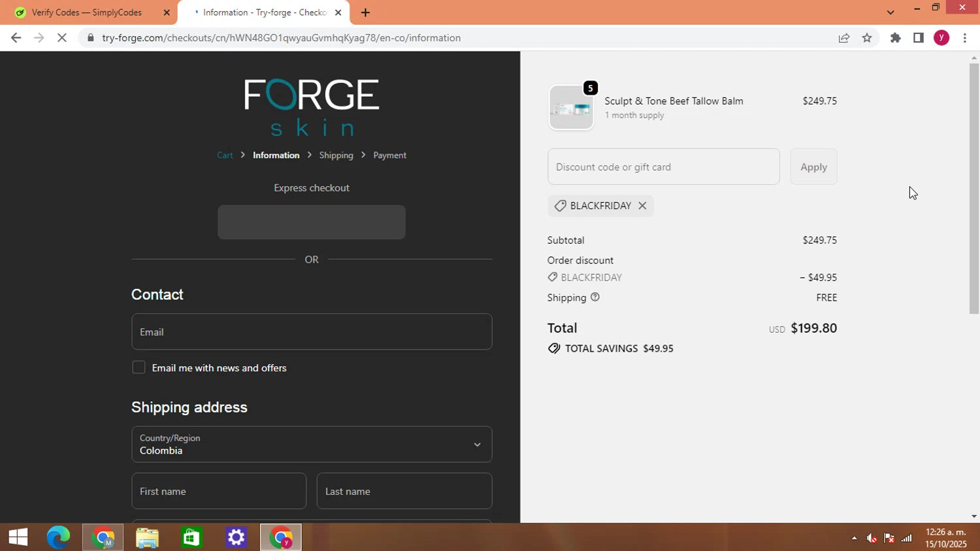Click the Sculpt & Tone balm product thumbnail
This screenshot has width=980, height=551.
[x=572, y=108]
